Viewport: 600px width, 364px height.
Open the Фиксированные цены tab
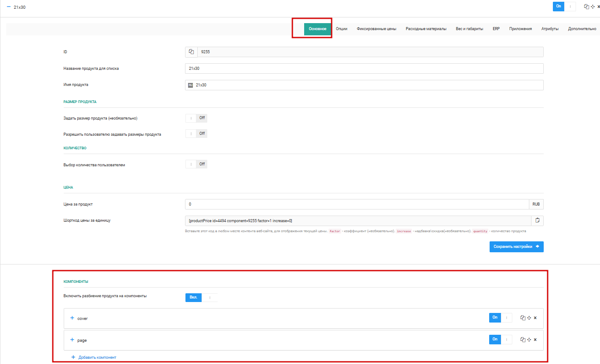coord(377,29)
